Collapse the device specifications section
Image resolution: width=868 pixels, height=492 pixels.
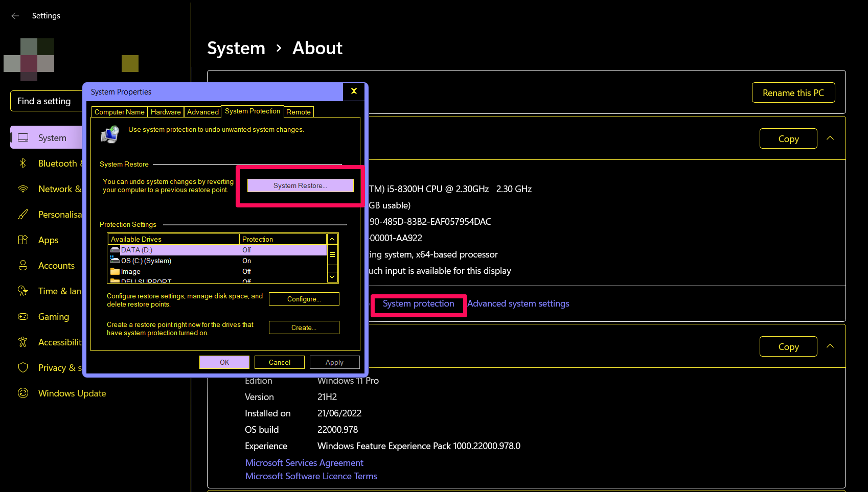(x=830, y=138)
